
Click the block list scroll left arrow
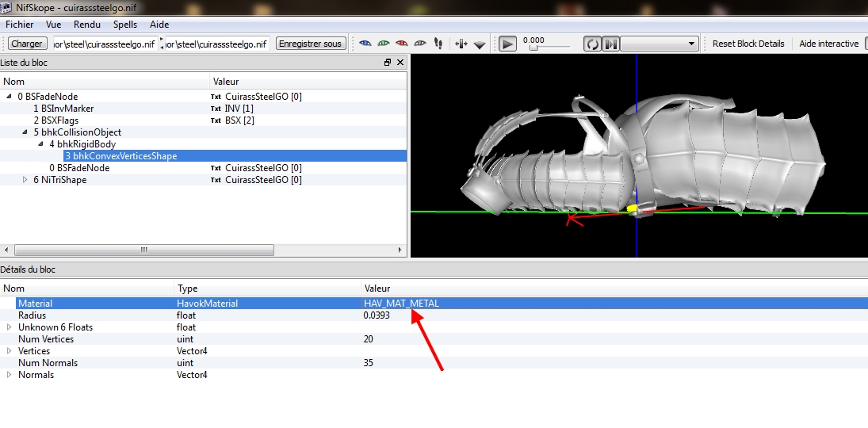tap(6, 250)
